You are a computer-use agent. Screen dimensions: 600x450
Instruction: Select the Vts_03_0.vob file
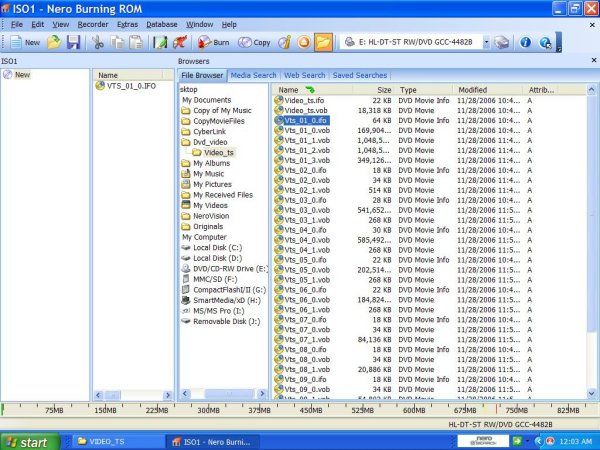[x=302, y=210]
